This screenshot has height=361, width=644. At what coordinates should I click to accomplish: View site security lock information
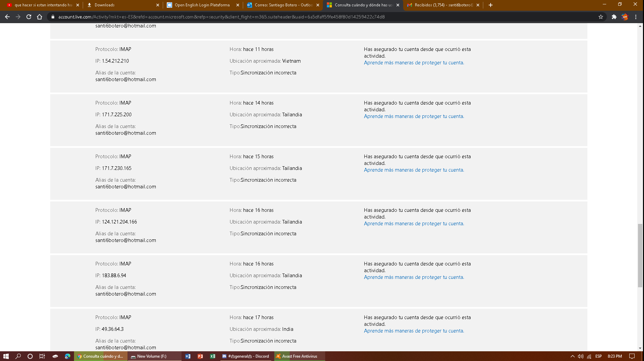(53, 17)
